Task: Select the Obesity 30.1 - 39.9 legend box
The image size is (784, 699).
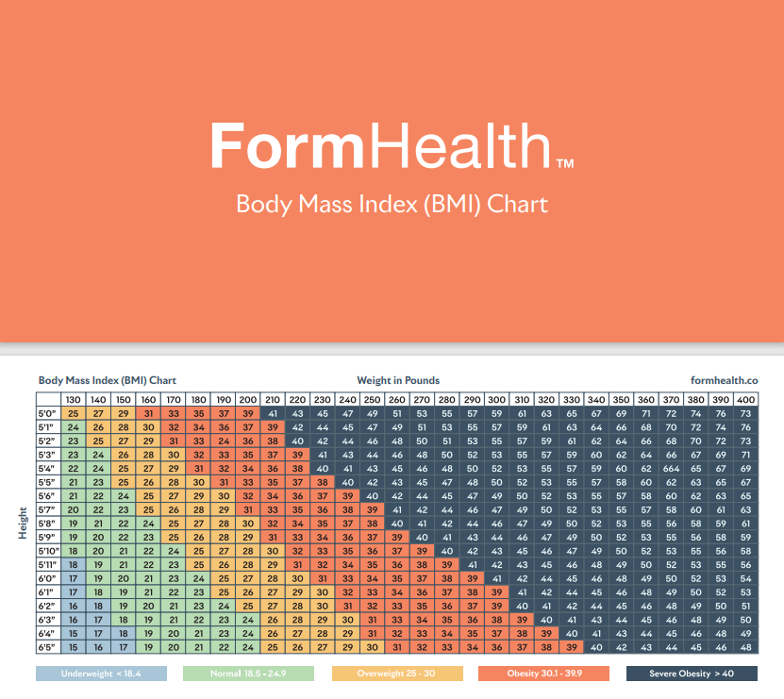Action: (544, 674)
